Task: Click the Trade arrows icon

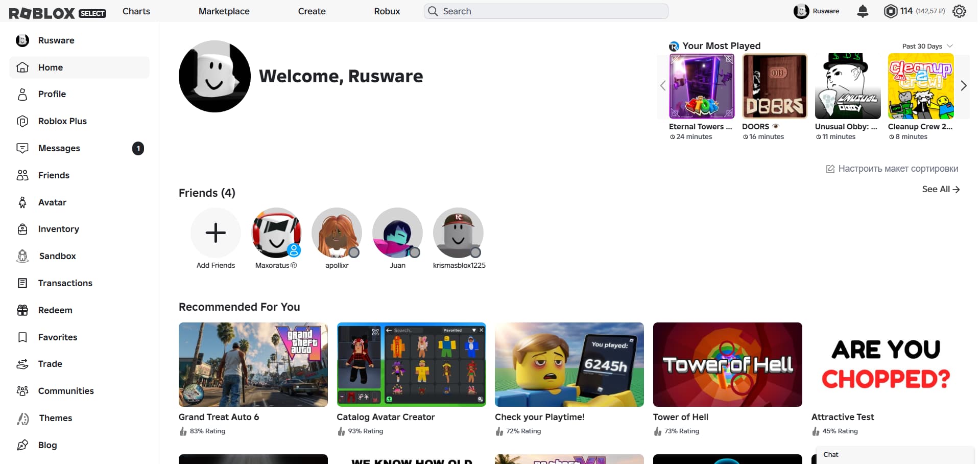Action: 22,364
